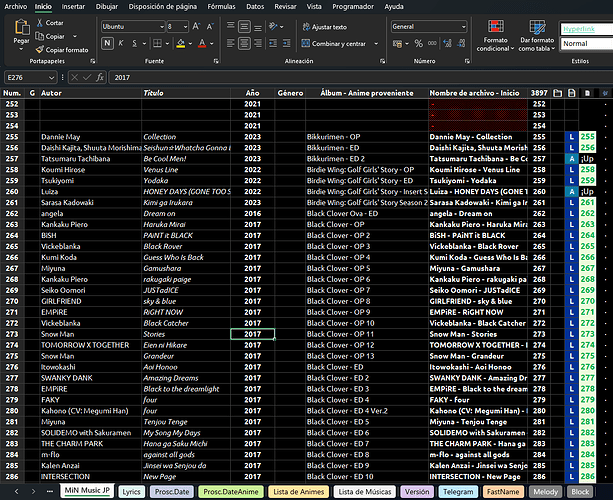Click the insert function fx icon
The height and width of the screenshot is (500, 613).
pos(100,77)
